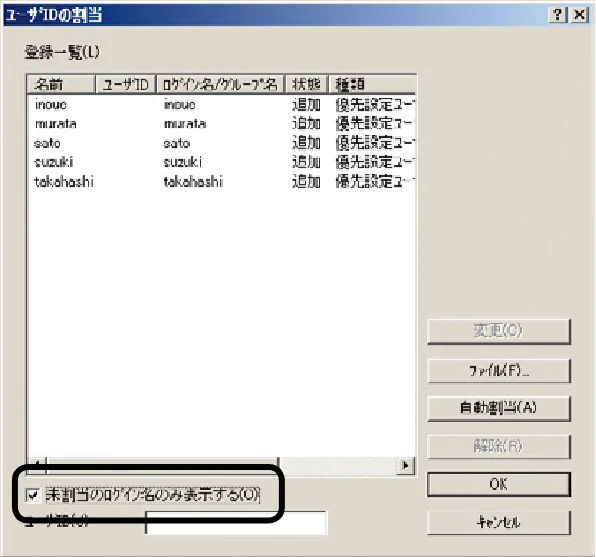The width and height of the screenshot is (596, 557).
Task: Click the sato login name cell
Action: click(177, 143)
